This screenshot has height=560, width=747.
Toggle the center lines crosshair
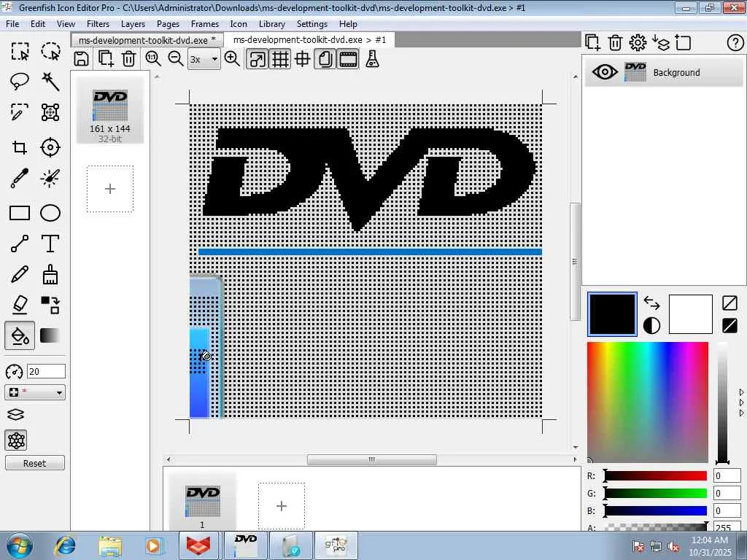[303, 60]
